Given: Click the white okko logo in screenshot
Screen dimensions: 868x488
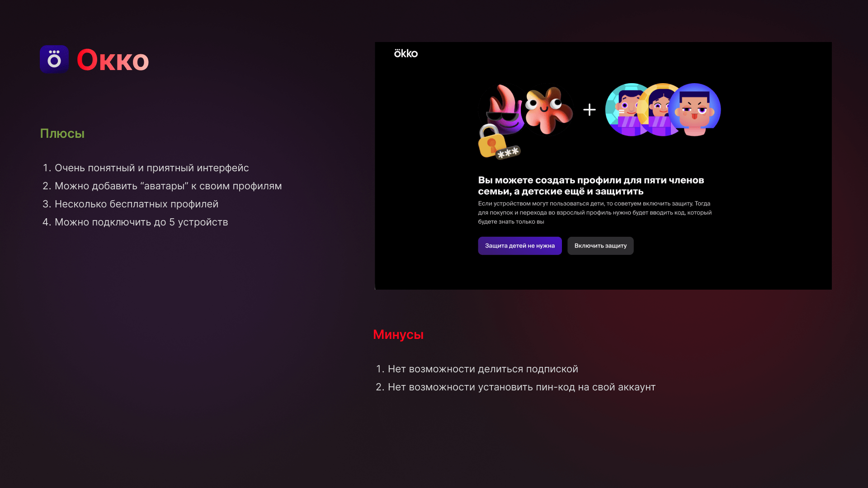Looking at the screenshot, I should (x=406, y=53).
